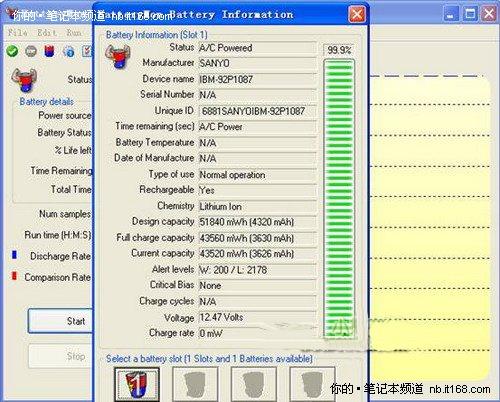
Task: Click the Manufacturer value SANYO
Action: click(257, 63)
